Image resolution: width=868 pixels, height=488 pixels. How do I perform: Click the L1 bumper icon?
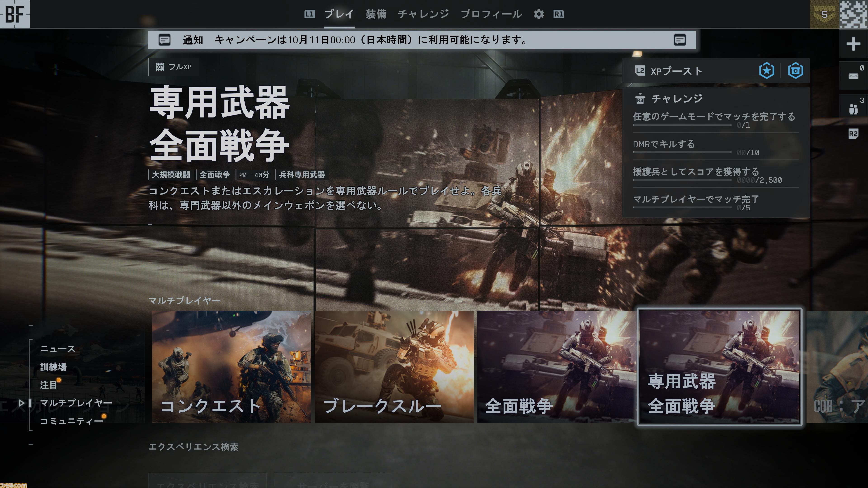(x=309, y=14)
